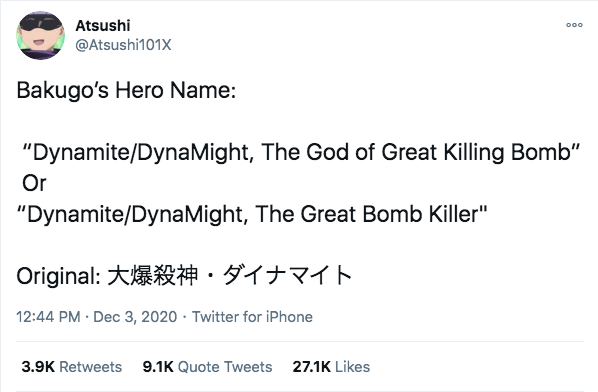This screenshot has width=598, height=392.
Task: Click Dynamite/DynaMight in the first quoted line
Action: [143, 153]
